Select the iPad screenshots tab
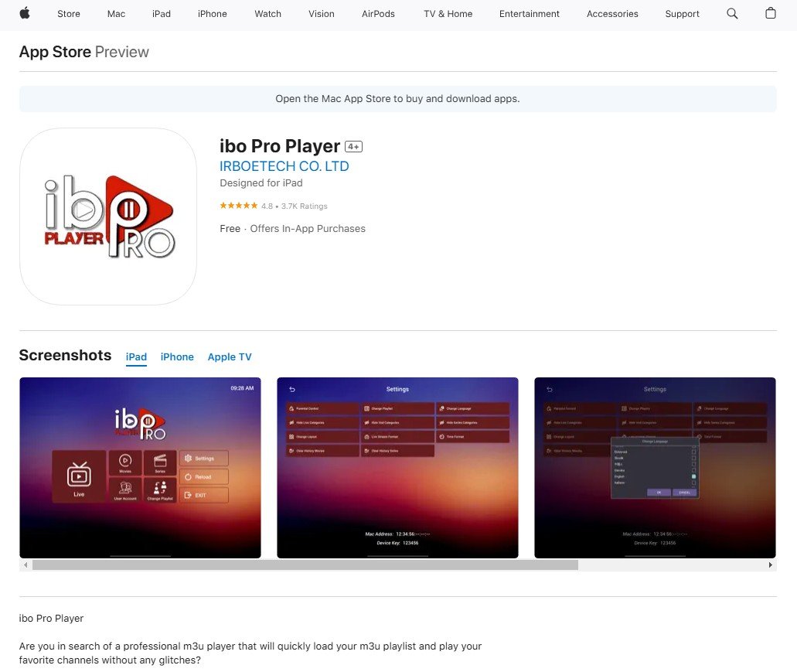Viewport: 797px width, 672px height. tap(136, 356)
